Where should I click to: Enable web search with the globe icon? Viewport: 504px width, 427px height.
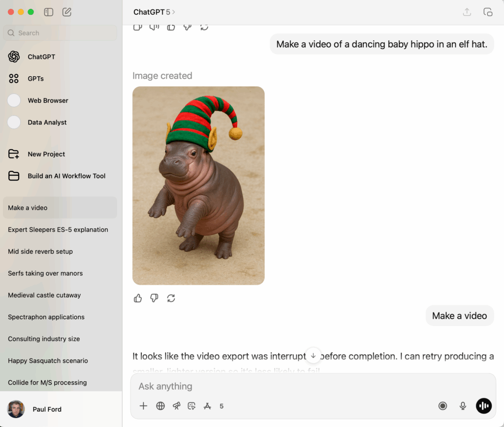160,406
